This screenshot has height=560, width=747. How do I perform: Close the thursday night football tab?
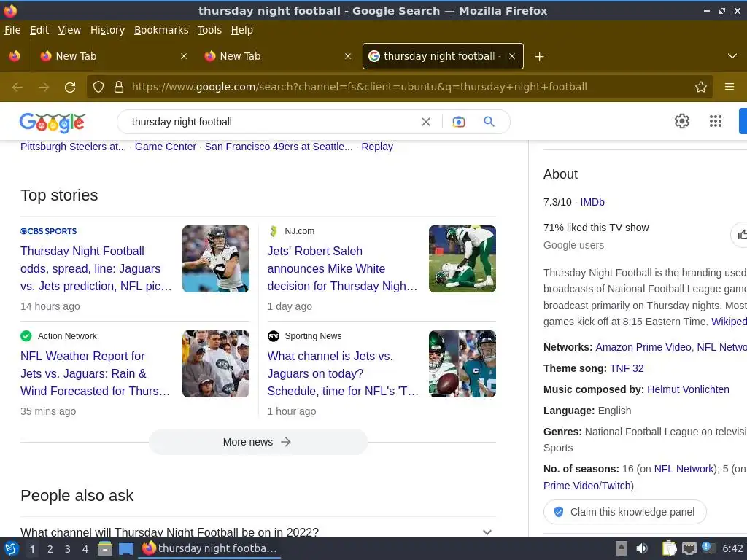click(x=512, y=56)
